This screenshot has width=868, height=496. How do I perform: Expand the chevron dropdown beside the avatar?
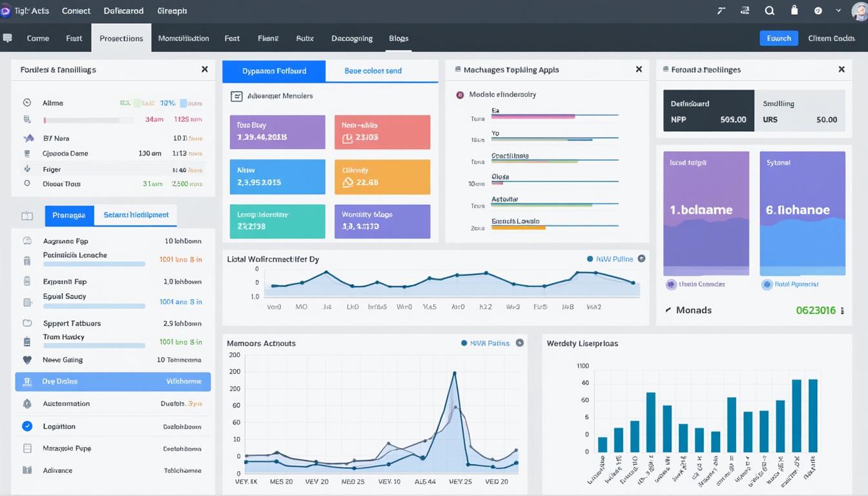click(x=839, y=11)
